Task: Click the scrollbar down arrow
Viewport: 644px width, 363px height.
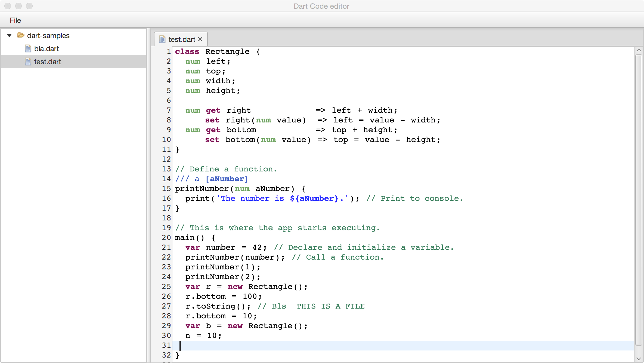Action: pyautogui.click(x=639, y=358)
